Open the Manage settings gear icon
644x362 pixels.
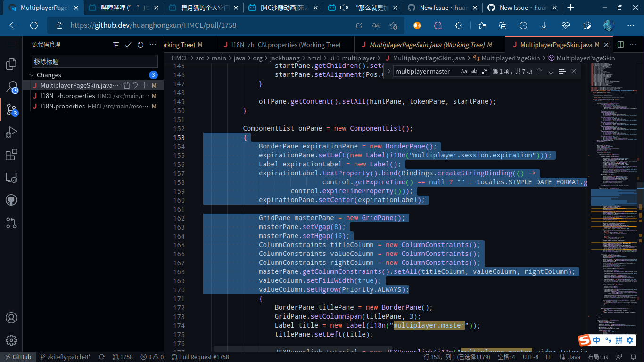pos(11,340)
